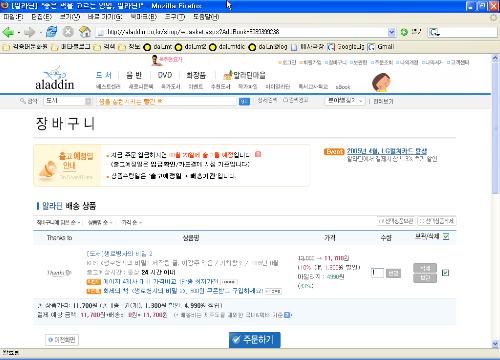Open the 파일(F) menu
Image resolution: width=500 pixels, height=360 pixels.
click(x=13, y=17)
